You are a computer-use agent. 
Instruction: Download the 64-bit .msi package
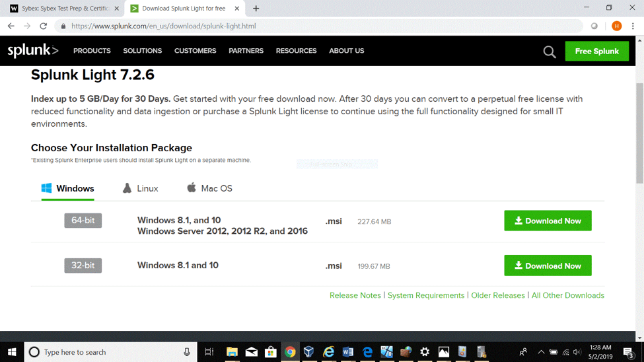tap(548, 221)
